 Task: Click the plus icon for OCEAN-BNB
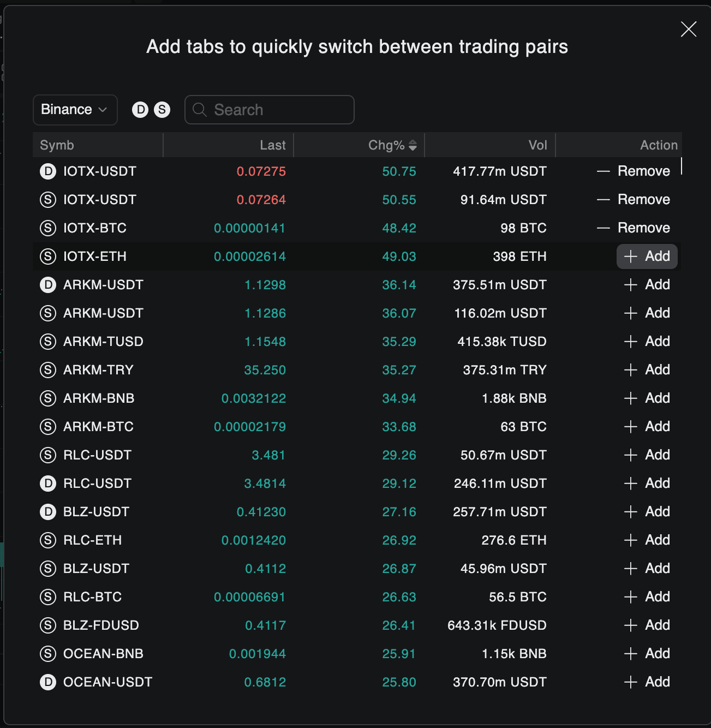click(631, 654)
